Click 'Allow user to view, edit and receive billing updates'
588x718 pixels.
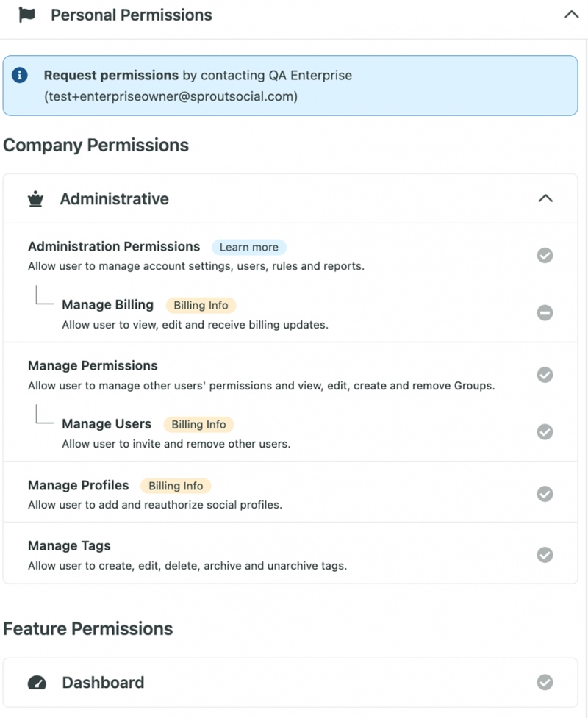(195, 325)
